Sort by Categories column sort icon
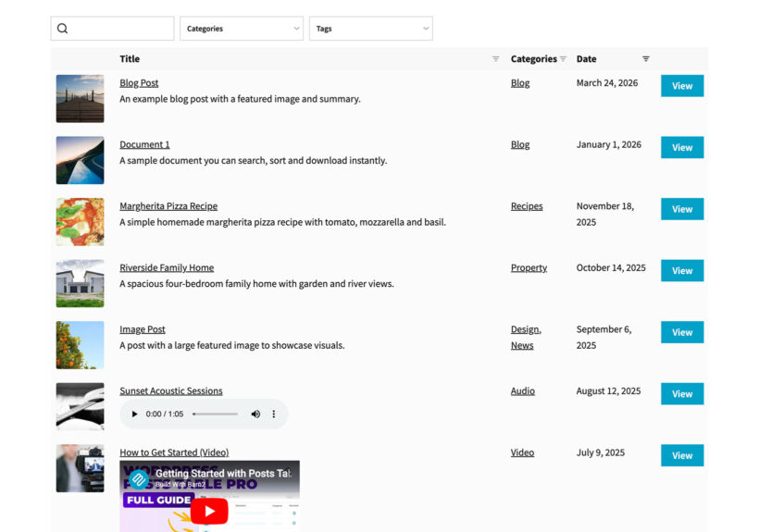The width and height of the screenshot is (759, 532). point(563,59)
